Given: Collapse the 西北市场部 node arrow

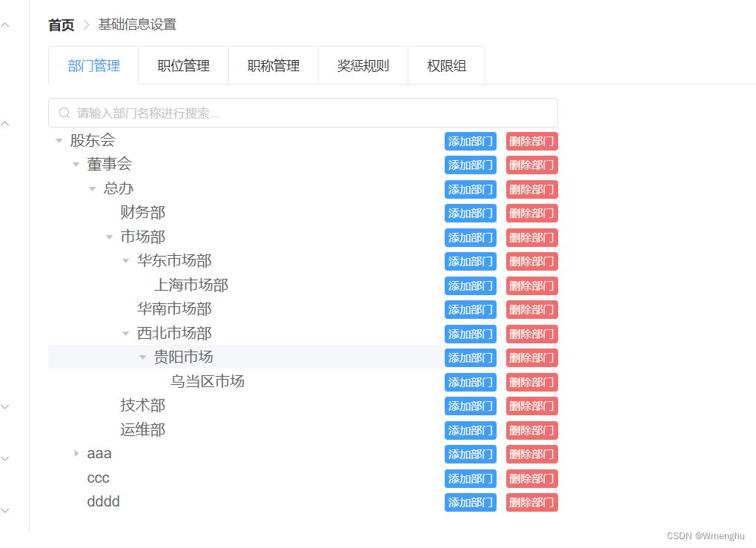Looking at the screenshot, I should 126,334.
